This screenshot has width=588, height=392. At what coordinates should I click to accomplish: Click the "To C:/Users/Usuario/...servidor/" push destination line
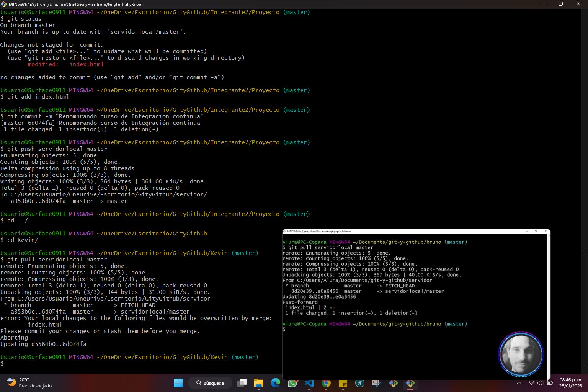pyautogui.click(x=104, y=194)
